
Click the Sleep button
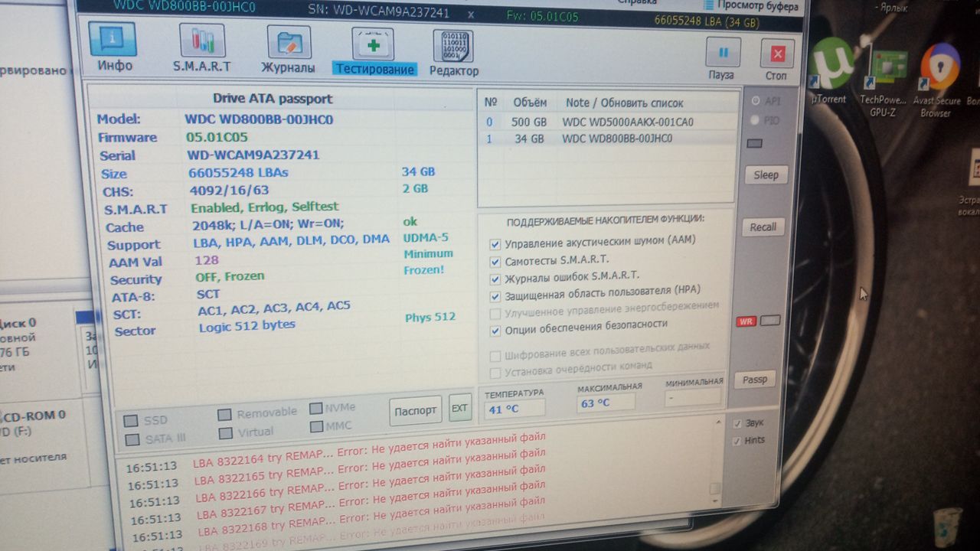pyautogui.click(x=766, y=174)
